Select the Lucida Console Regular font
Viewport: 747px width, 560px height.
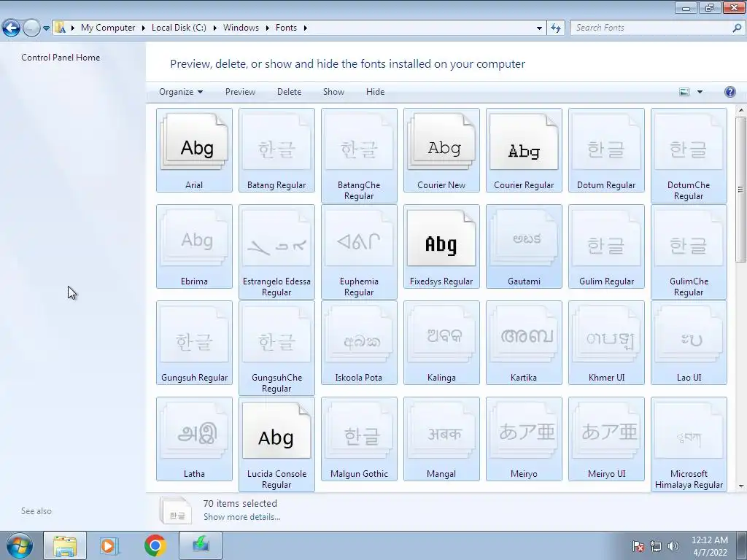[x=276, y=444]
